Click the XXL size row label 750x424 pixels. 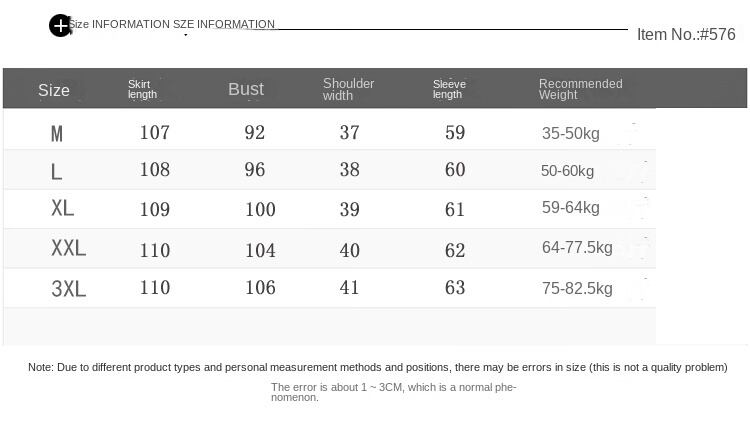69,248
